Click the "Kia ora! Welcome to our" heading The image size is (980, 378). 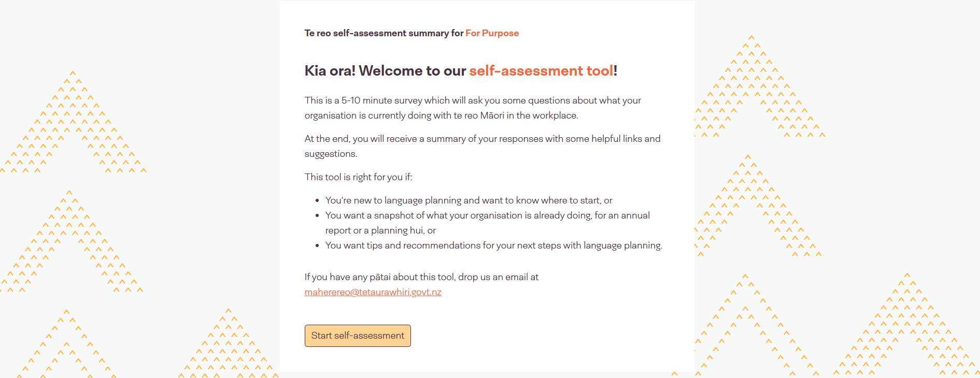coord(385,70)
